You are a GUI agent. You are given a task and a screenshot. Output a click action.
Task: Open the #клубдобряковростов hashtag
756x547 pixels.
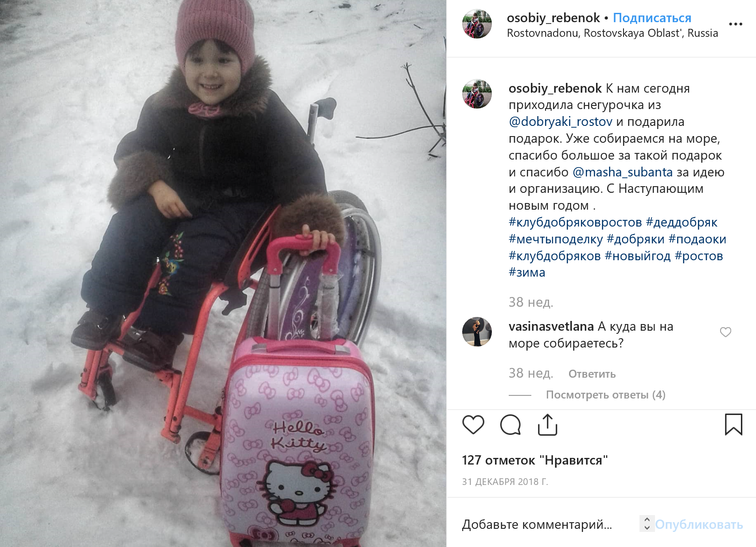(x=575, y=222)
